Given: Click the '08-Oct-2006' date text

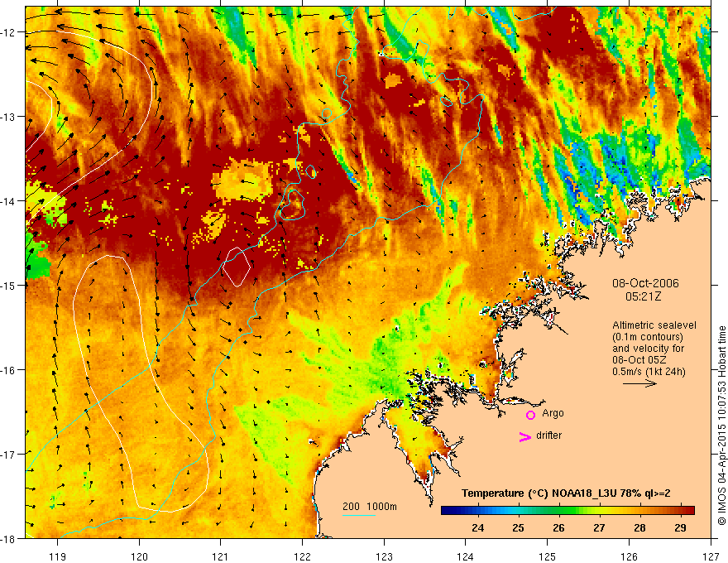Looking at the screenshot, I should [x=645, y=283].
